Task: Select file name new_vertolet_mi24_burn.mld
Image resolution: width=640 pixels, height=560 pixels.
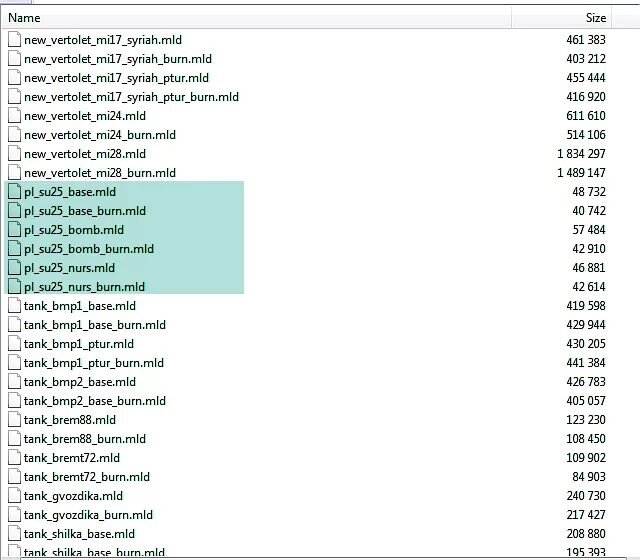Action: [100, 135]
